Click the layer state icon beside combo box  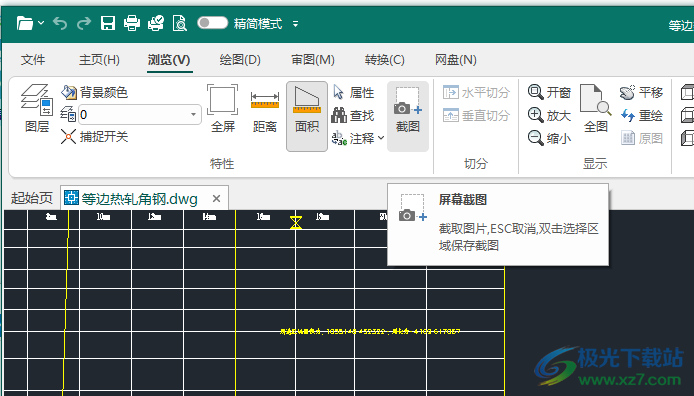pyautogui.click(x=68, y=115)
